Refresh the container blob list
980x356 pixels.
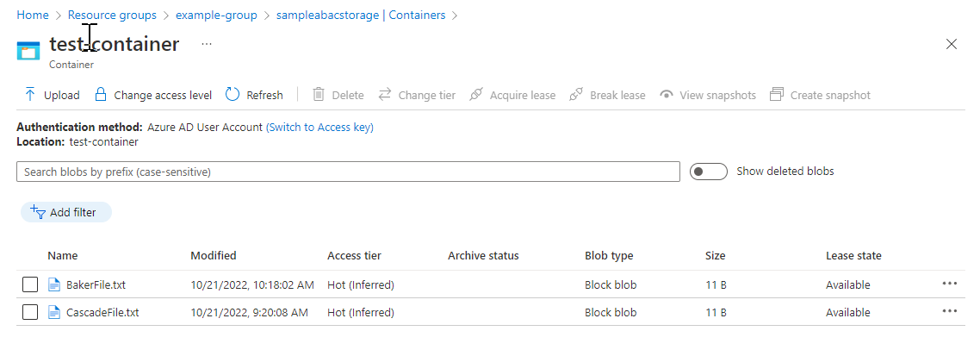point(254,95)
